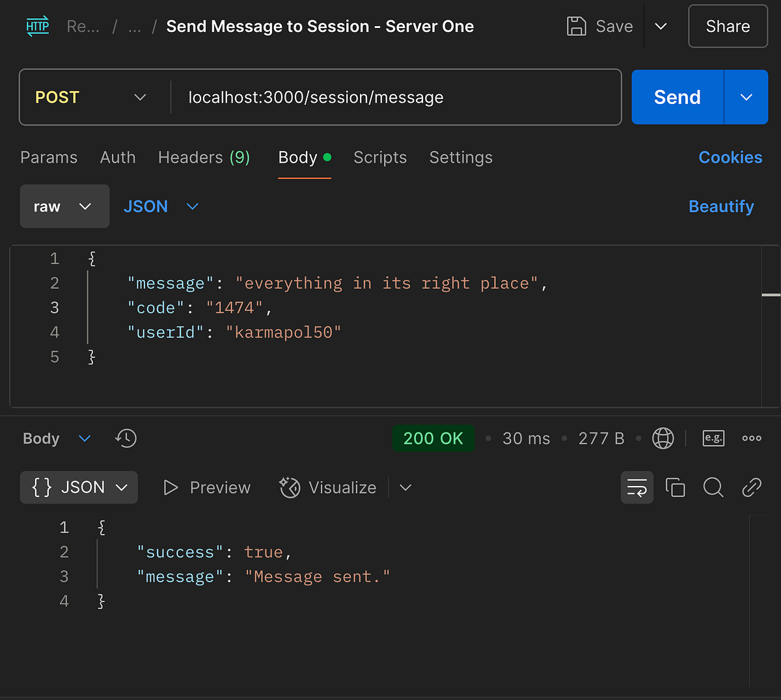
Task: Click Send to submit the request
Action: coord(677,96)
